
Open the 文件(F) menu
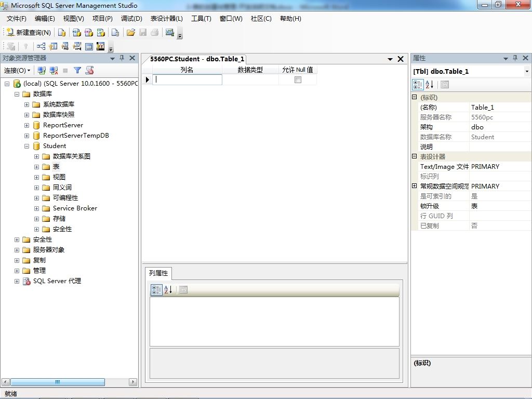click(x=16, y=19)
